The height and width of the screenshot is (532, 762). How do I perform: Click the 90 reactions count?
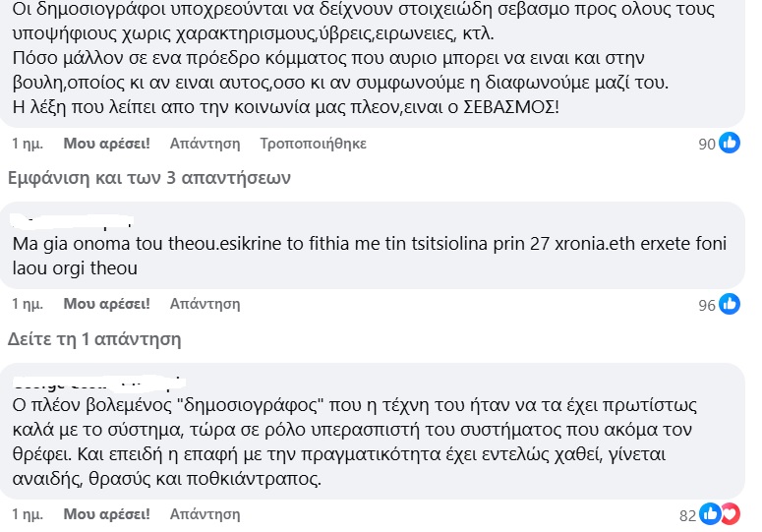pyautogui.click(x=707, y=144)
